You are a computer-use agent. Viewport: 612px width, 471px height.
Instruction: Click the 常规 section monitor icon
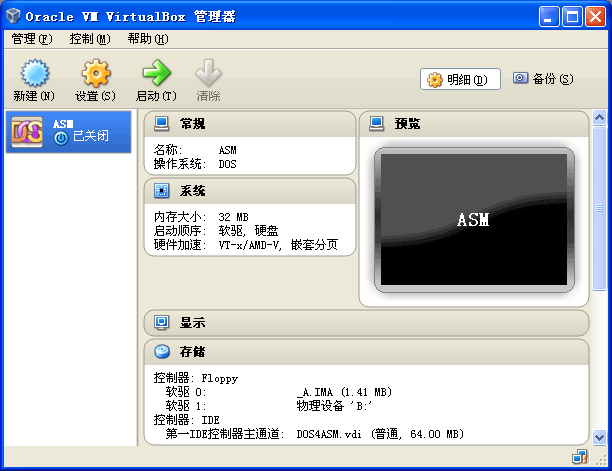point(162,124)
